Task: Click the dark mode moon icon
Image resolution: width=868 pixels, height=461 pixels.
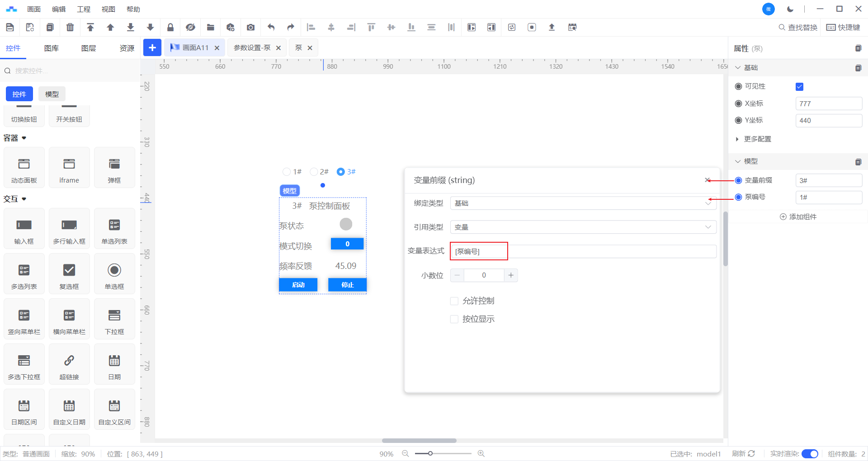Action: 790,9
